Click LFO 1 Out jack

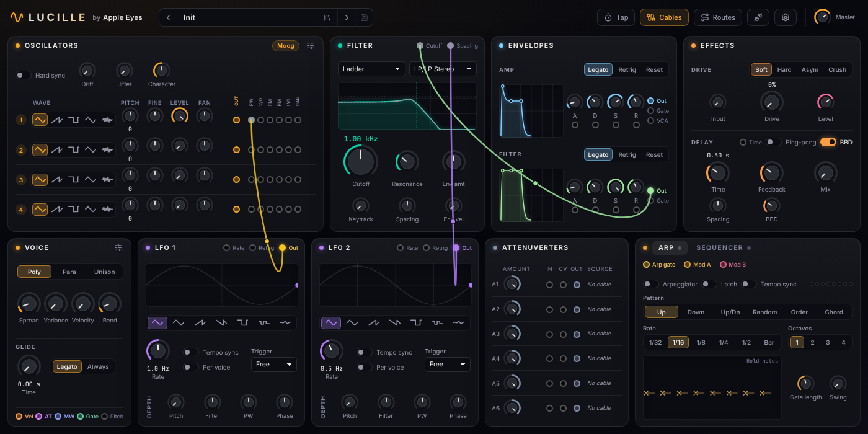(282, 247)
